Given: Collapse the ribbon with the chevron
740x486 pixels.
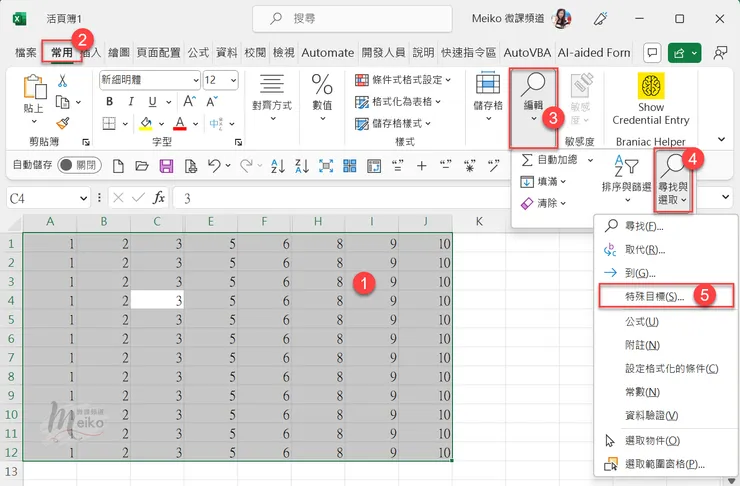Looking at the screenshot, I should point(721,139).
